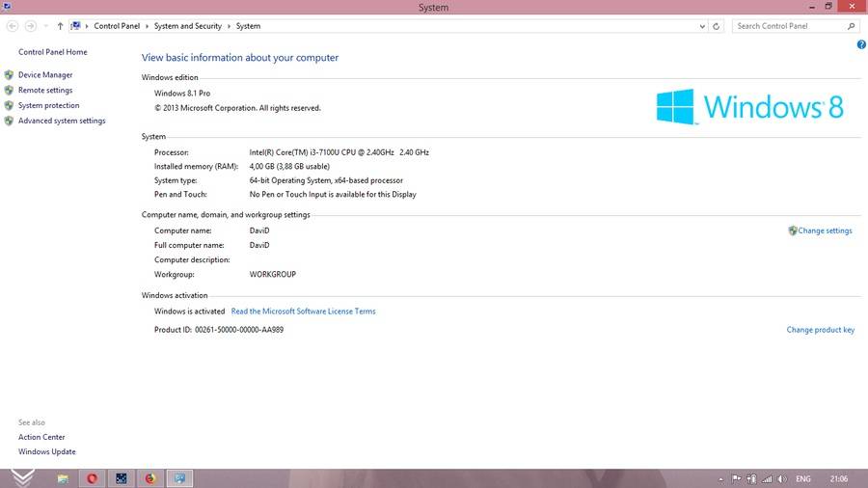Show hidden tray icons arrow

(x=720, y=479)
